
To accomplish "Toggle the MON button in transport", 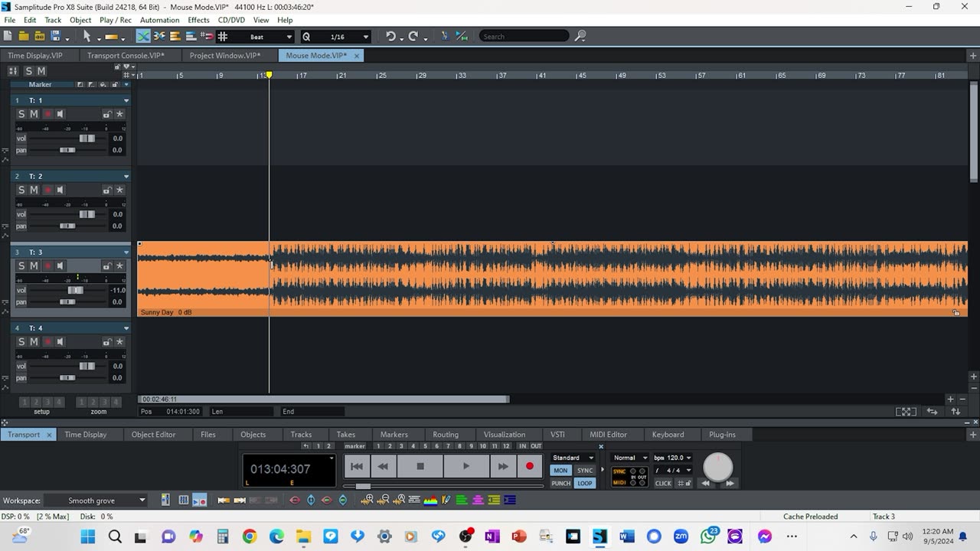I will click(x=561, y=471).
